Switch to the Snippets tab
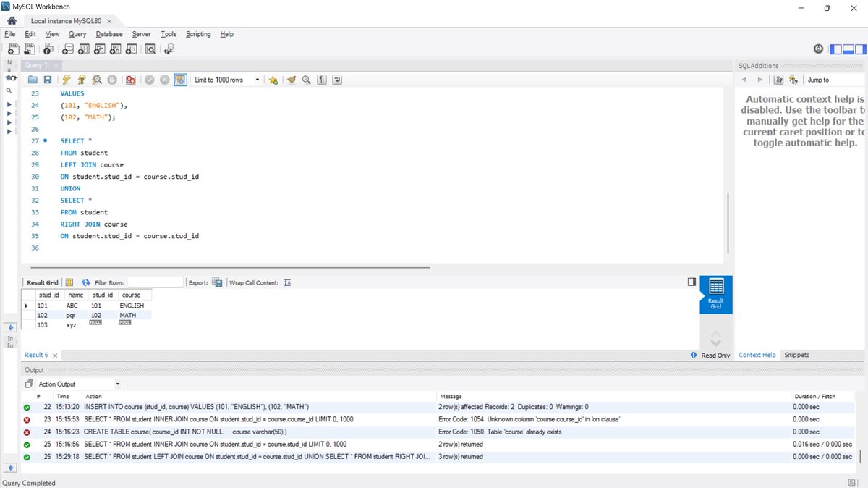868x488 pixels. 796,355
